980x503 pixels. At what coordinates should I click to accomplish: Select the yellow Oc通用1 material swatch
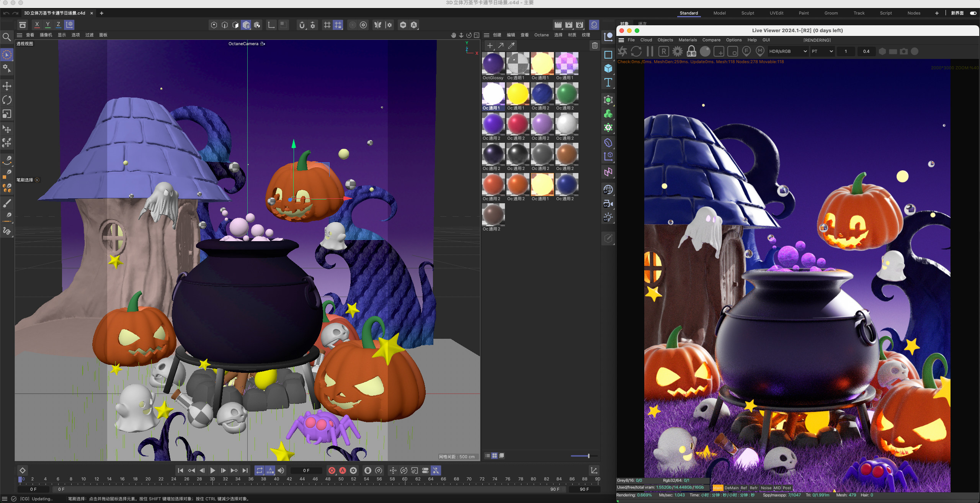[x=518, y=94]
